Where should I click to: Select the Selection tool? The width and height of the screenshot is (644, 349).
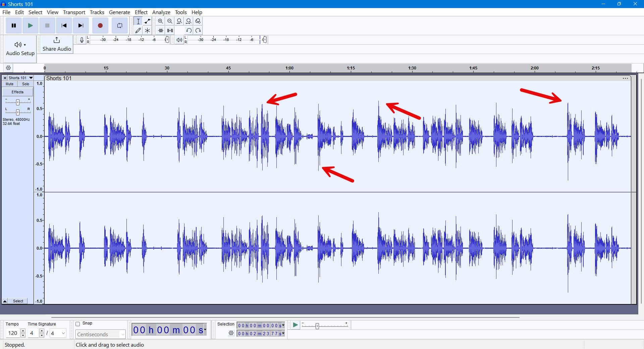138,21
